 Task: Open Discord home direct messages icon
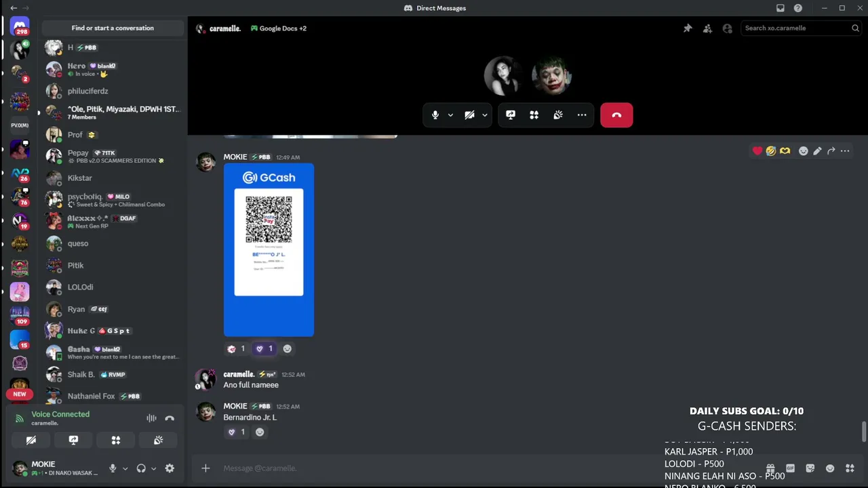pos(20,27)
